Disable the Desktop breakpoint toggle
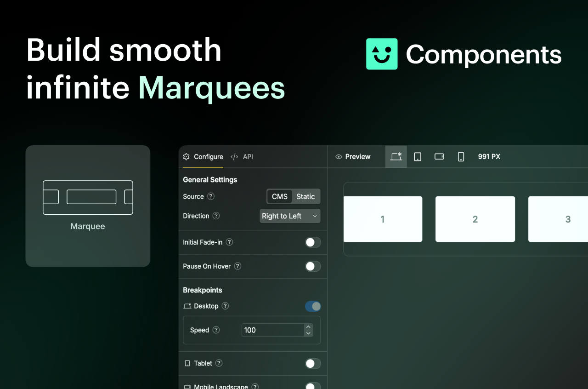The width and height of the screenshot is (588, 389). tap(313, 306)
